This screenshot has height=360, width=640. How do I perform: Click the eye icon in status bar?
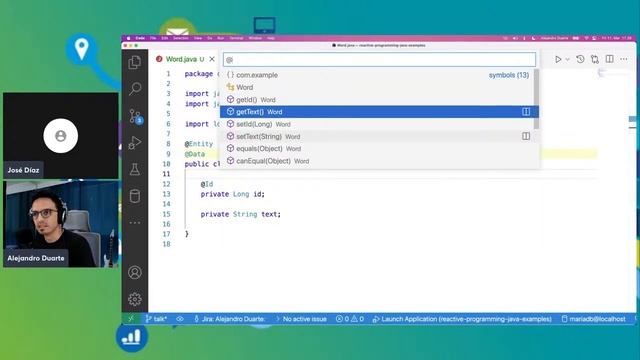pos(180,319)
